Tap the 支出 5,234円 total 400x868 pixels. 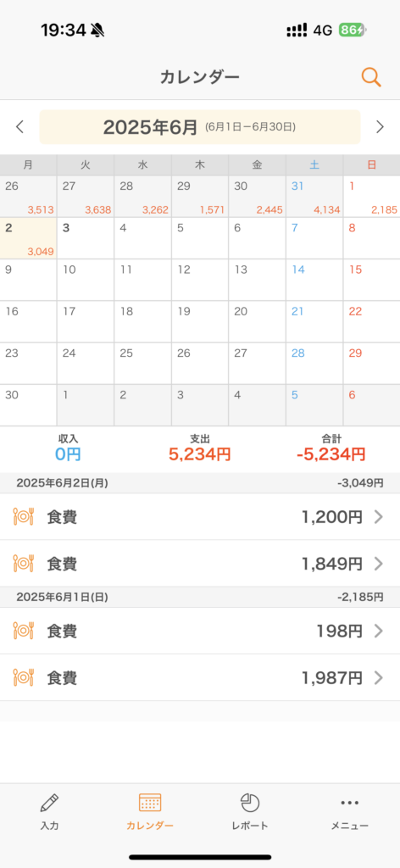pos(200,449)
